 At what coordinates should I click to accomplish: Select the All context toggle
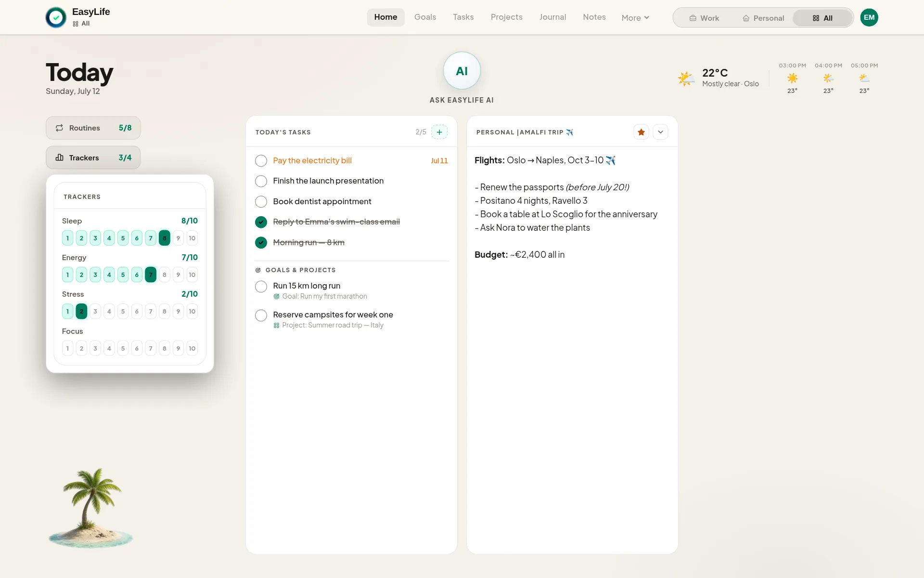pos(822,18)
